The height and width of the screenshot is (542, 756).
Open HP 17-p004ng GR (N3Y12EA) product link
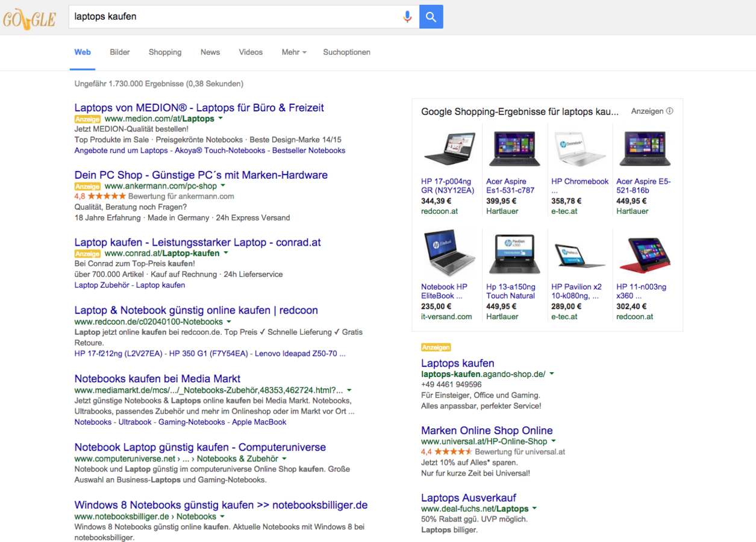tap(448, 186)
